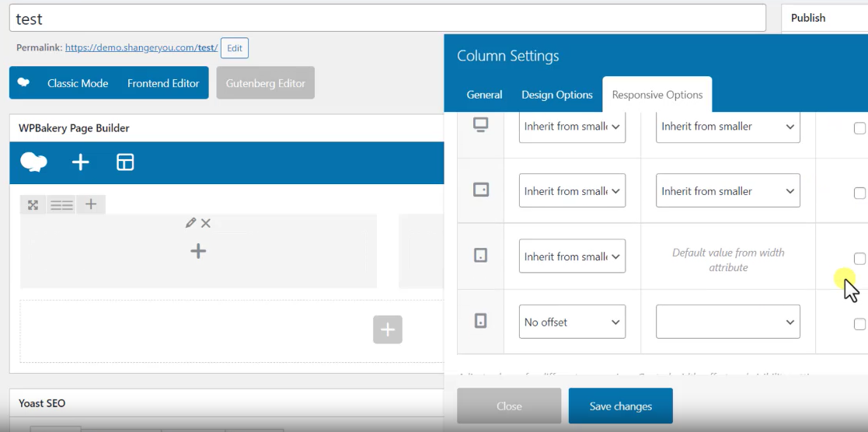Open desktop row width dropdown
The image size is (868, 432).
coord(728,126)
